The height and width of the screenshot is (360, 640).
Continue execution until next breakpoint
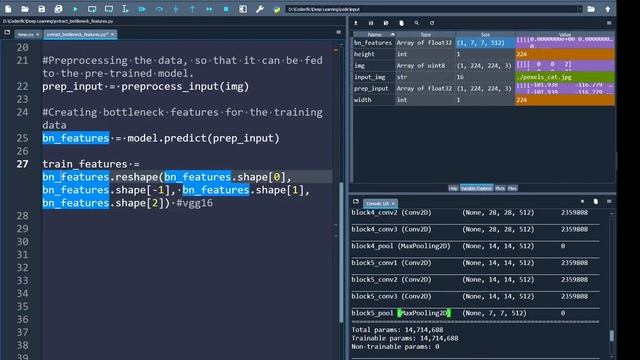pyautogui.click(x=209, y=9)
